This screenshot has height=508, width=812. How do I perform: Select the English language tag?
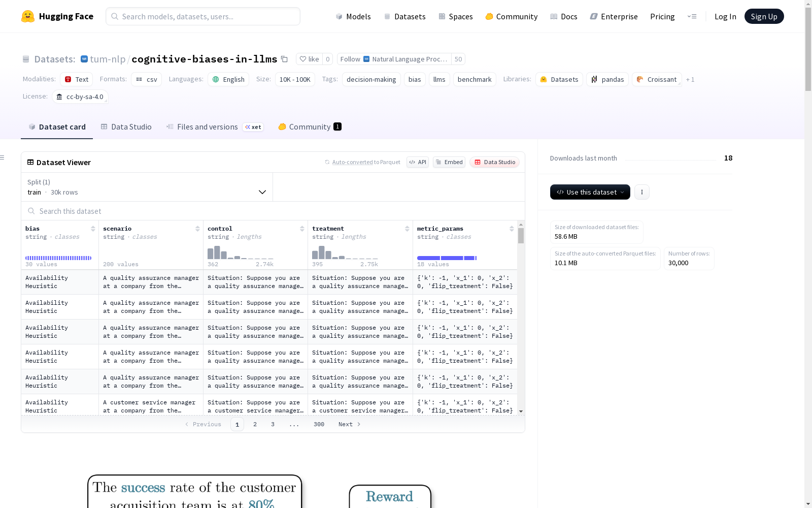(228, 79)
